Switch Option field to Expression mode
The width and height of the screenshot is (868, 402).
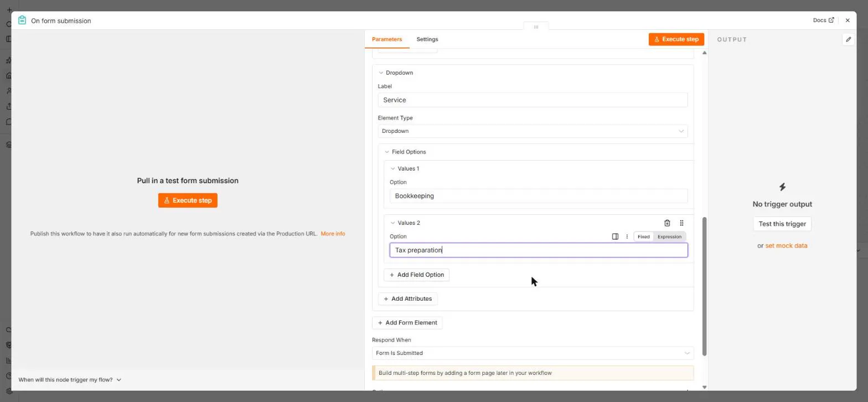pos(669,236)
